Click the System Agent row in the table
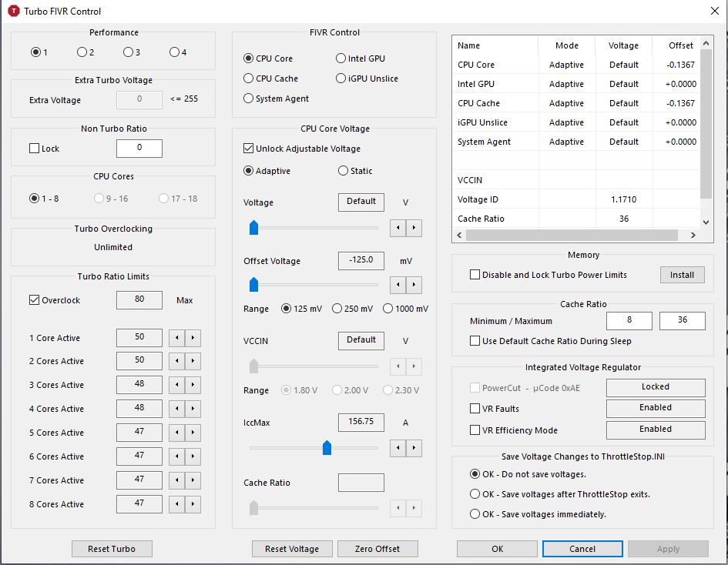 point(576,142)
